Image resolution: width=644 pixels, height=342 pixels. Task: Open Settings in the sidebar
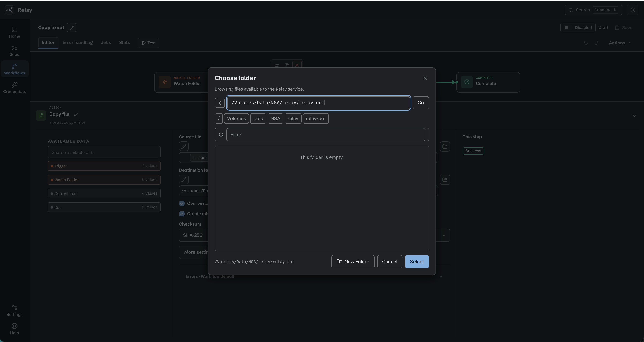pyautogui.click(x=14, y=311)
